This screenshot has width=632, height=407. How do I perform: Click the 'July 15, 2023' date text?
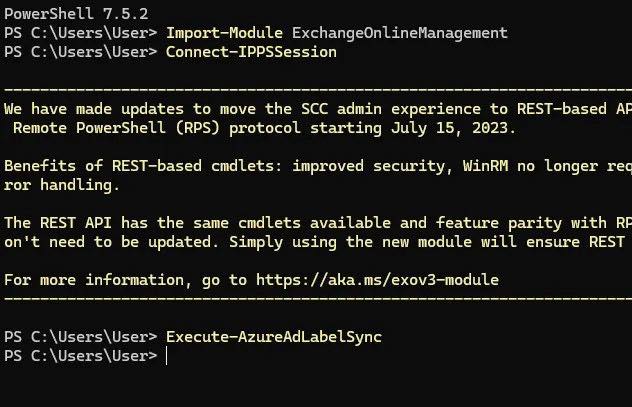click(x=449, y=128)
